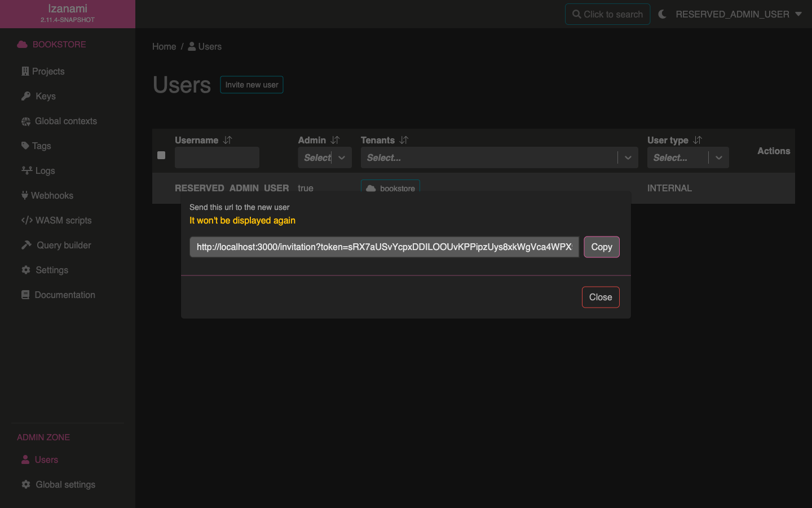The image size is (812, 508).
Task: Click the Keys key icon in sidebar
Action: point(26,96)
